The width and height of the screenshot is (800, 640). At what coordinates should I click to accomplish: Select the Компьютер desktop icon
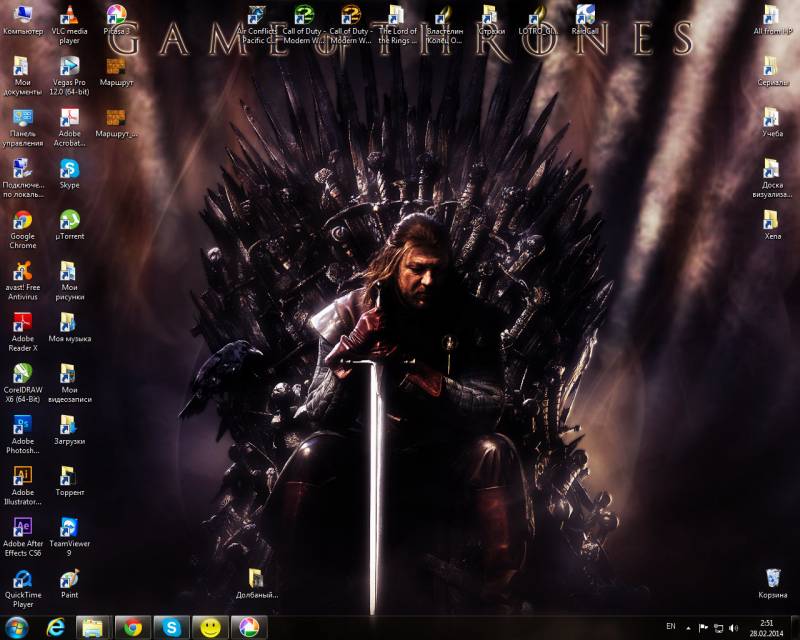click(x=22, y=20)
